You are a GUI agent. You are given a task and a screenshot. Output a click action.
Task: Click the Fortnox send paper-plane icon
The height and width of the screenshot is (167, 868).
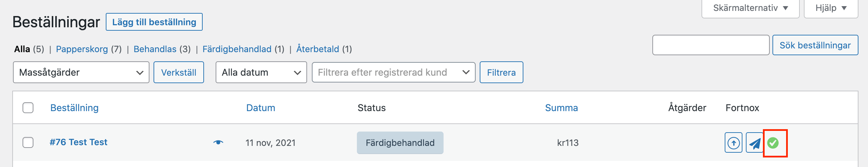click(754, 142)
